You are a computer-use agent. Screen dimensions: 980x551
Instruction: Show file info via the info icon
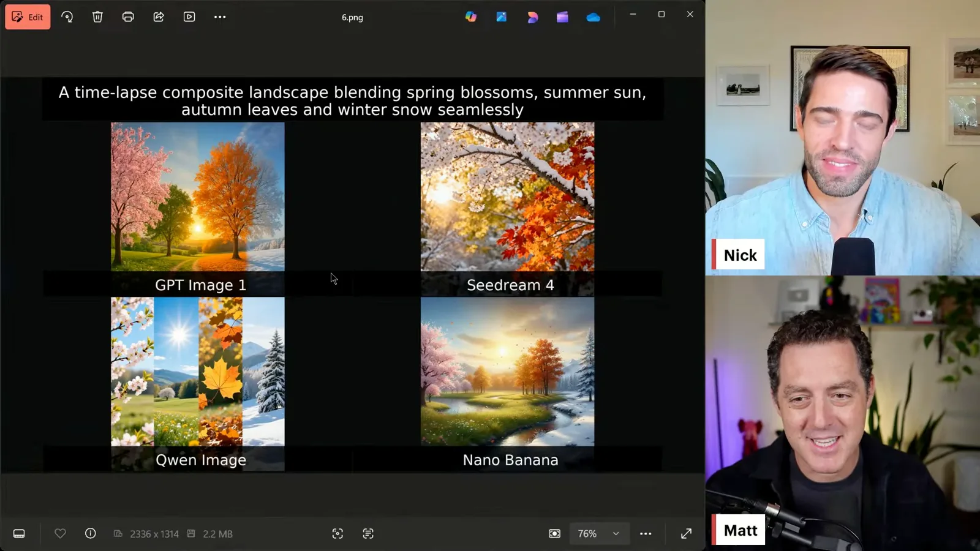90,534
